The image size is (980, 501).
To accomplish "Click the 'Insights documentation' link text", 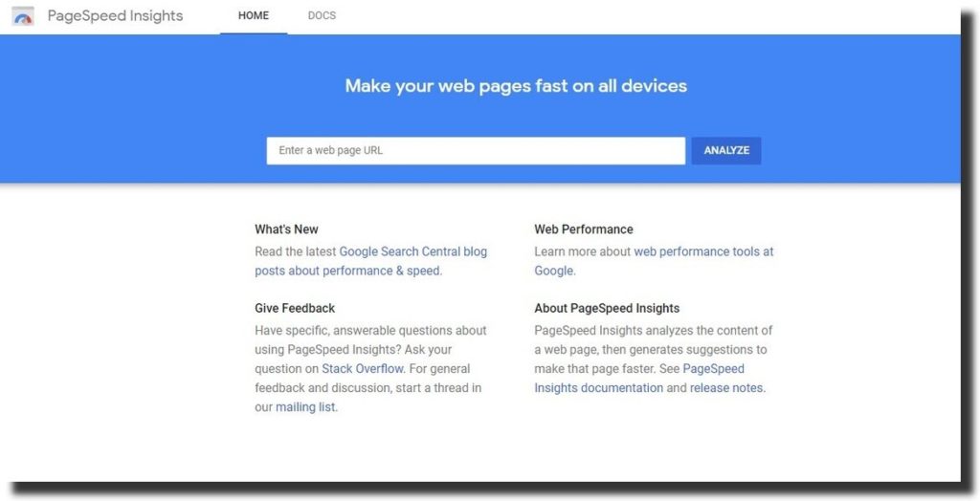I will click(x=598, y=388).
